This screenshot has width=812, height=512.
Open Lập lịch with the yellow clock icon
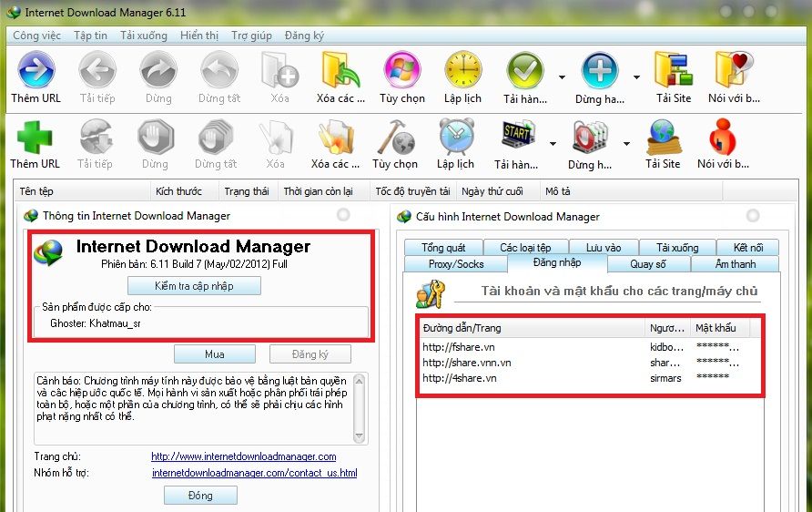point(463,69)
